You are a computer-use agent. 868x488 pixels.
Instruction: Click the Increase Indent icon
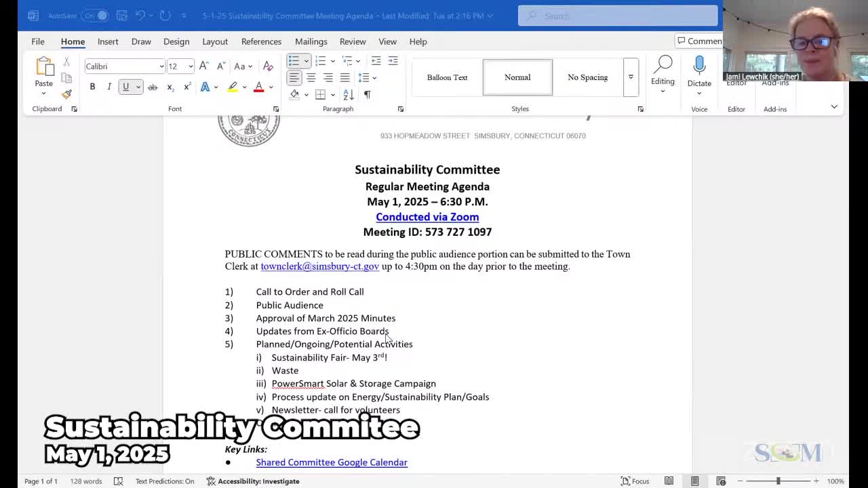393,61
